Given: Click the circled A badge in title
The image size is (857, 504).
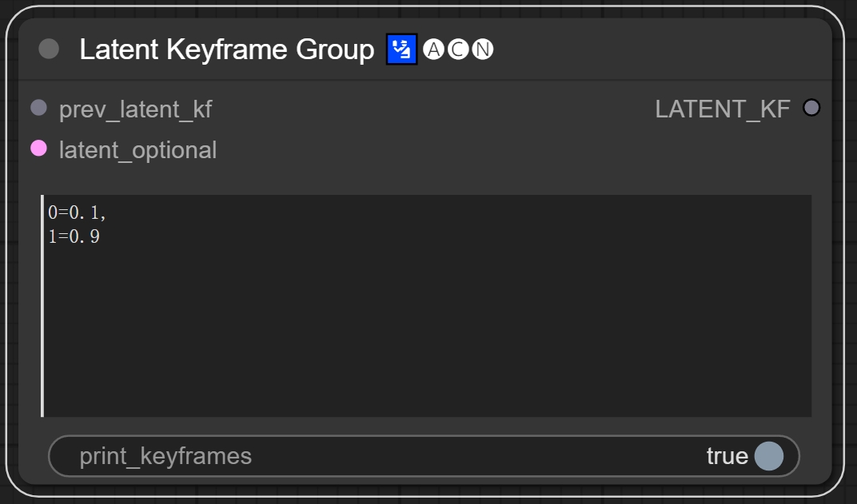Looking at the screenshot, I should (x=433, y=50).
